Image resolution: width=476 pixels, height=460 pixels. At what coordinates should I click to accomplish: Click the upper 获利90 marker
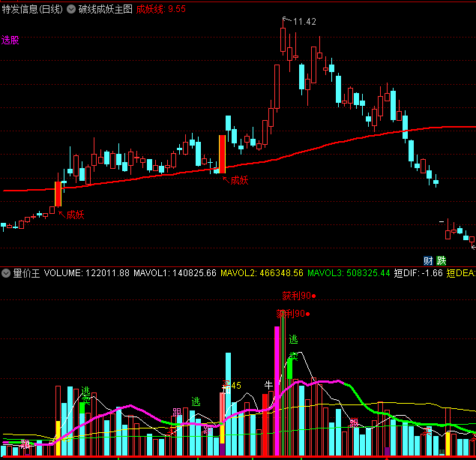pos(299,296)
